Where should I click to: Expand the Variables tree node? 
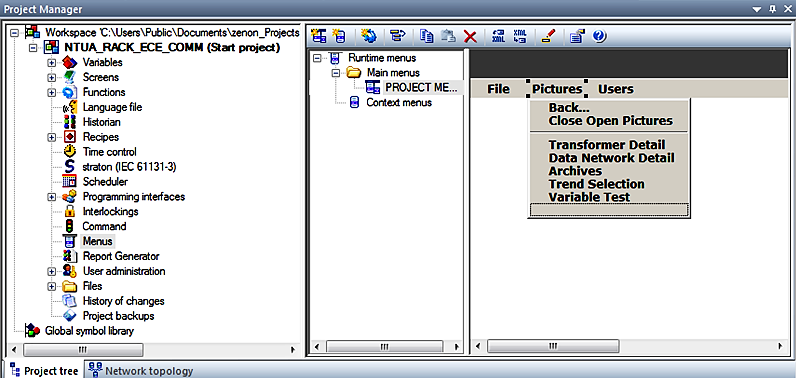(x=51, y=63)
